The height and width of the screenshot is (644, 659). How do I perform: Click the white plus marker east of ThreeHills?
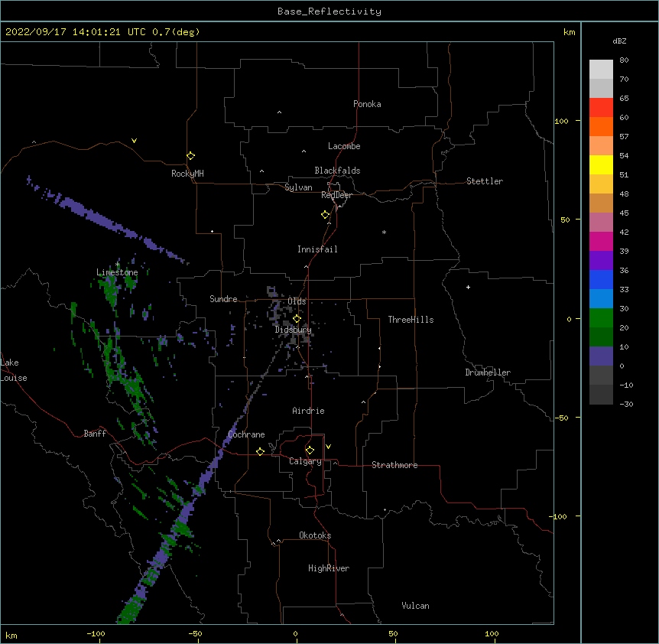tap(468, 287)
